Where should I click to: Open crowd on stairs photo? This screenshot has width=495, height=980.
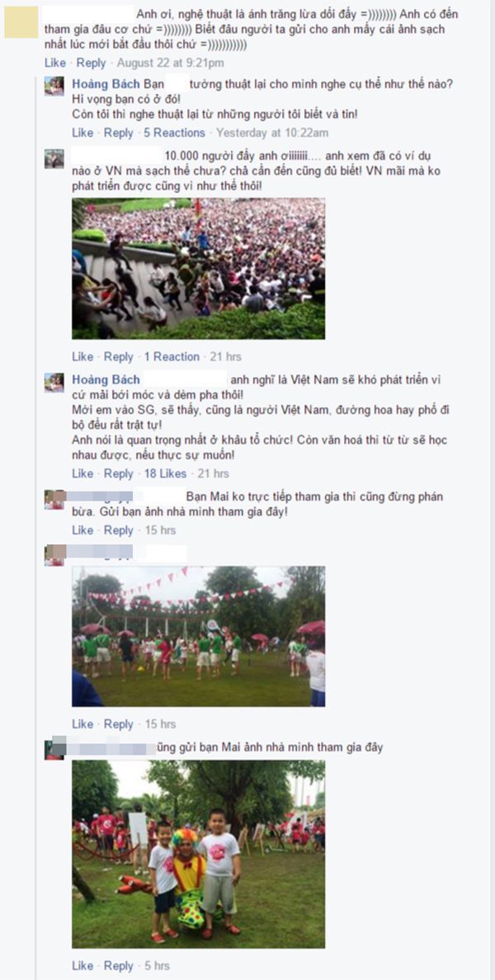tap(198, 269)
